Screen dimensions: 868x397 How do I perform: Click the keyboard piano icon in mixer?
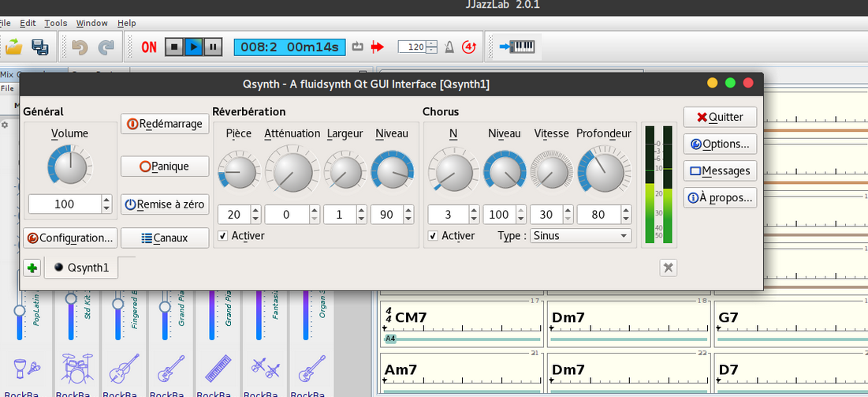(x=218, y=368)
